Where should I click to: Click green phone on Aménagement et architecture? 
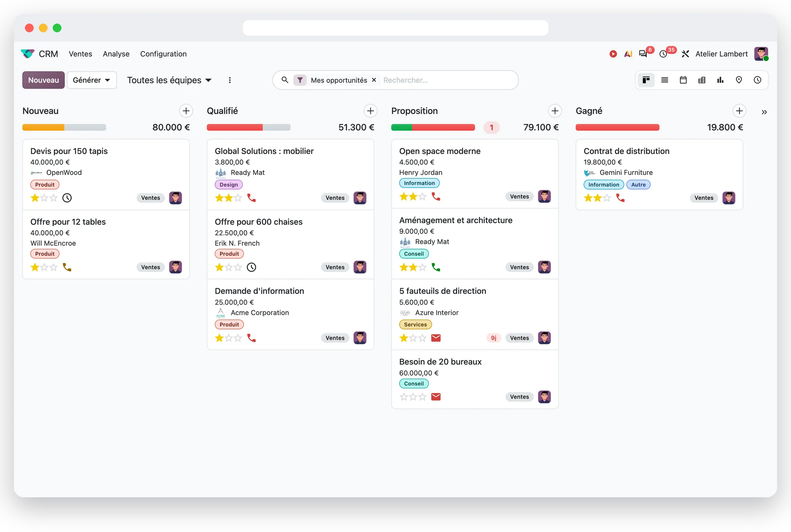click(436, 267)
